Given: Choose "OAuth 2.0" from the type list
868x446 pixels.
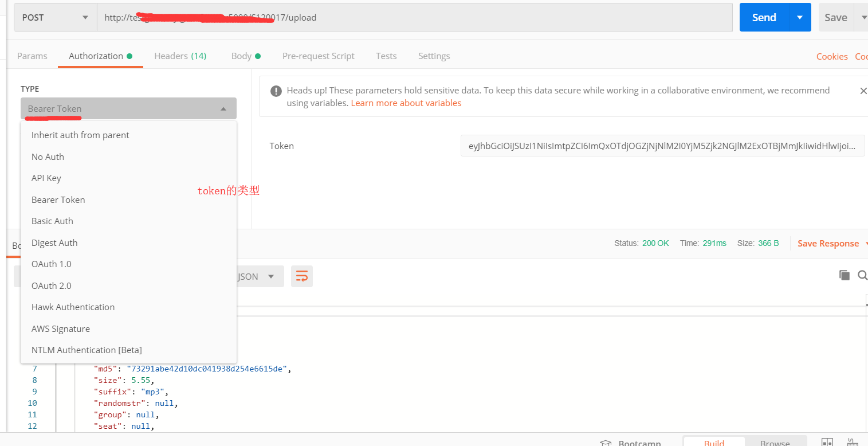Looking at the screenshot, I should coord(51,285).
